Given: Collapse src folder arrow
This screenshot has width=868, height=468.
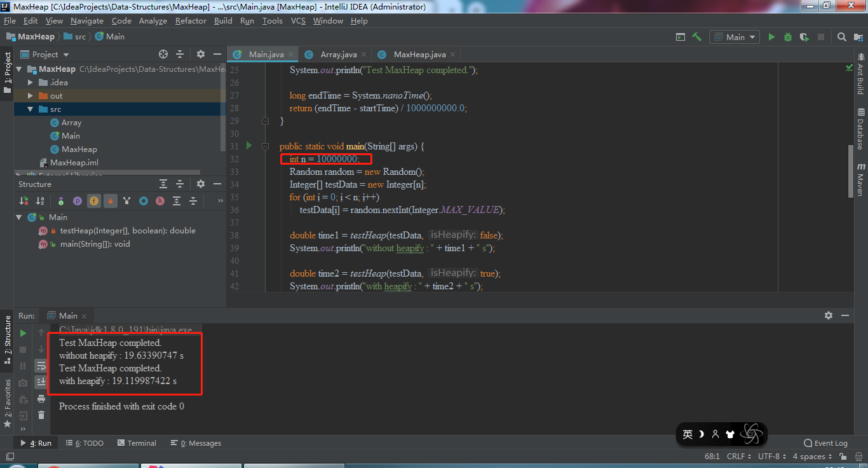Looking at the screenshot, I should pyautogui.click(x=31, y=109).
